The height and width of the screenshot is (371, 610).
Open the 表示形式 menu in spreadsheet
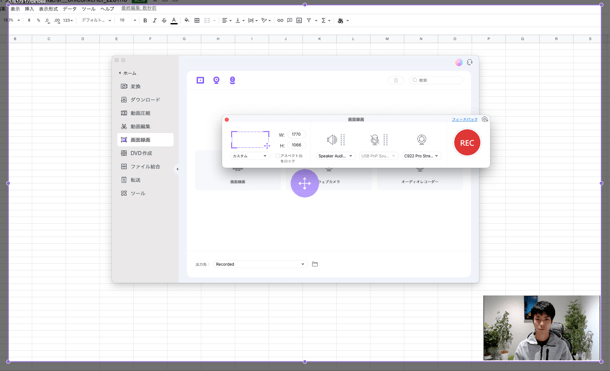click(x=48, y=9)
